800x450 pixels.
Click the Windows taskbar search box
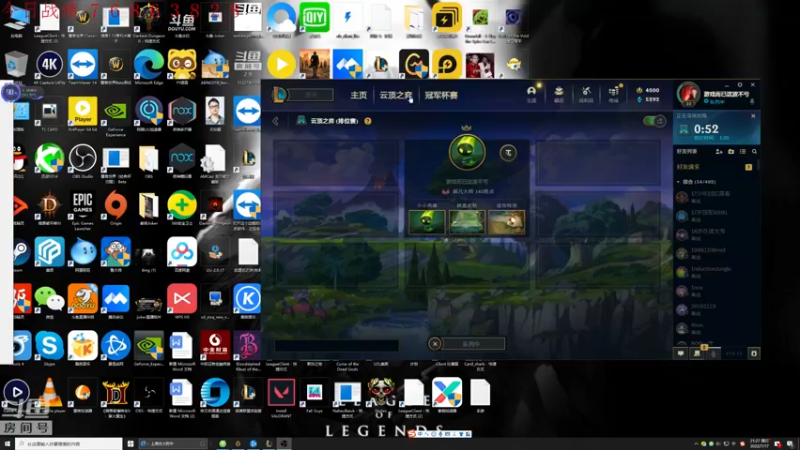68,444
